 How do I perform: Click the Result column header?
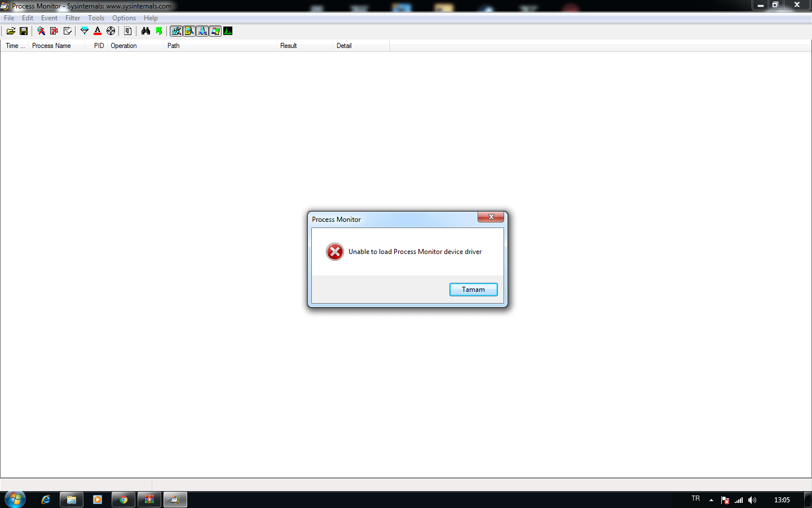tap(305, 46)
